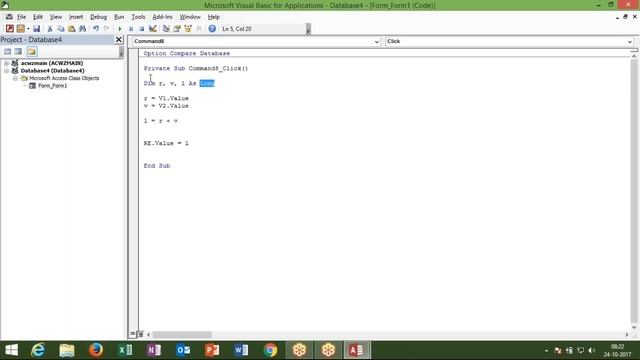Click the Copy icon in toolbar
Viewport: 640px width, 360px height.
(60, 29)
